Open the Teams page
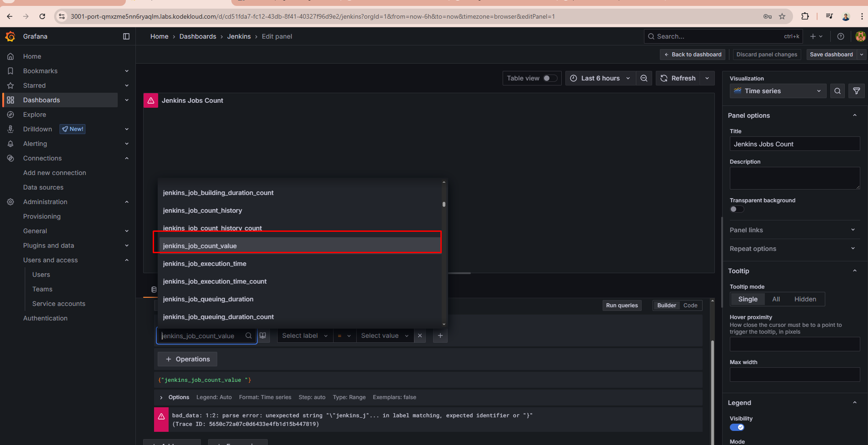Screen dimensions: 868x445 [x=42, y=289]
